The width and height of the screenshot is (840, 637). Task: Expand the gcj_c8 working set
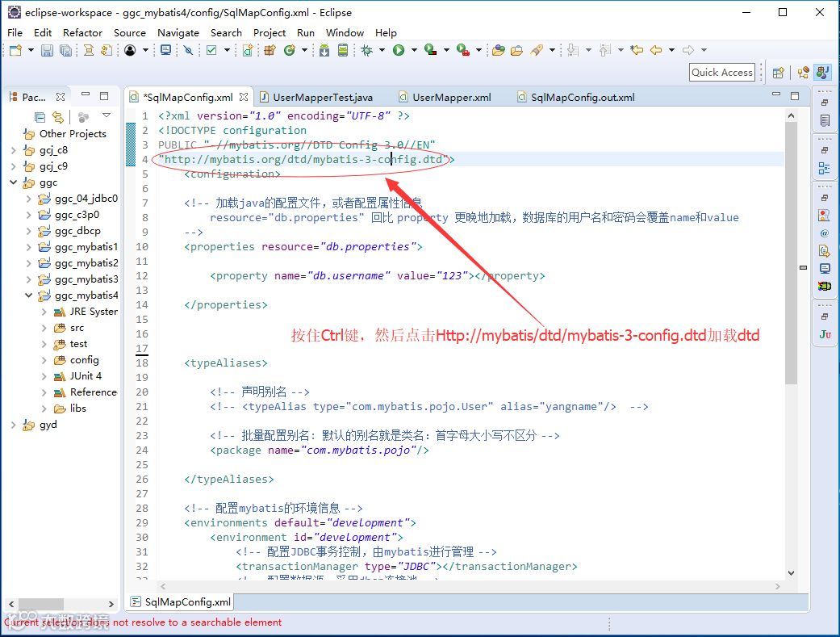pyautogui.click(x=14, y=150)
